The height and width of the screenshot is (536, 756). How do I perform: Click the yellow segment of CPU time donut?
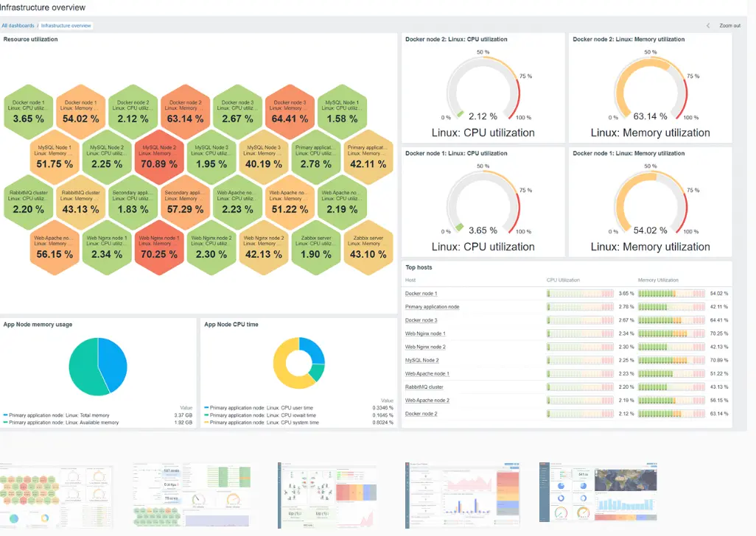[286, 373]
